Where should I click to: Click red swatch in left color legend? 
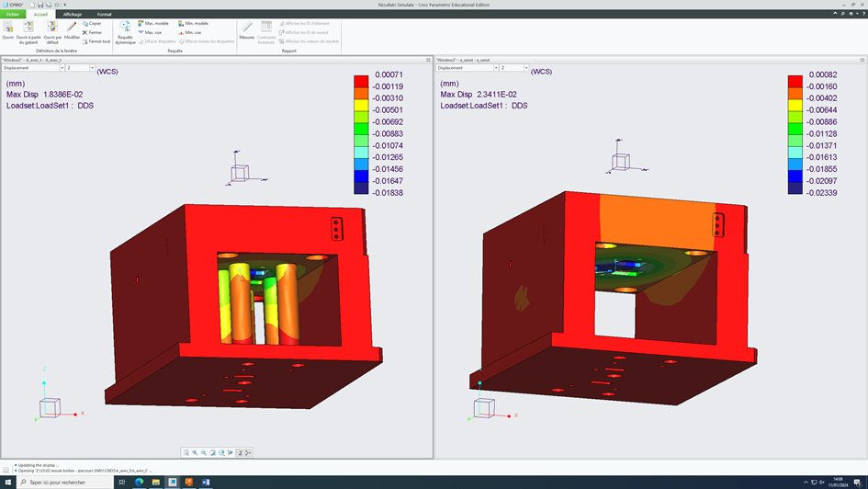click(x=361, y=82)
